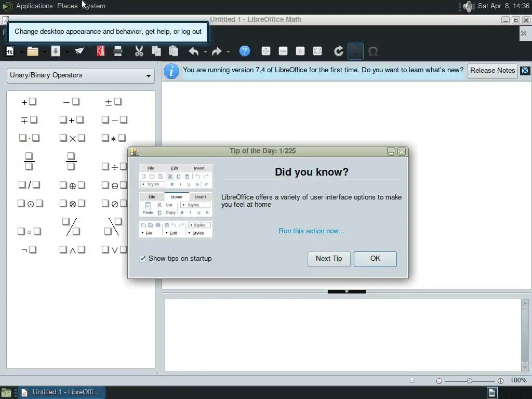
Task: Insert minus-plus unary operator
Action: coord(29,120)
